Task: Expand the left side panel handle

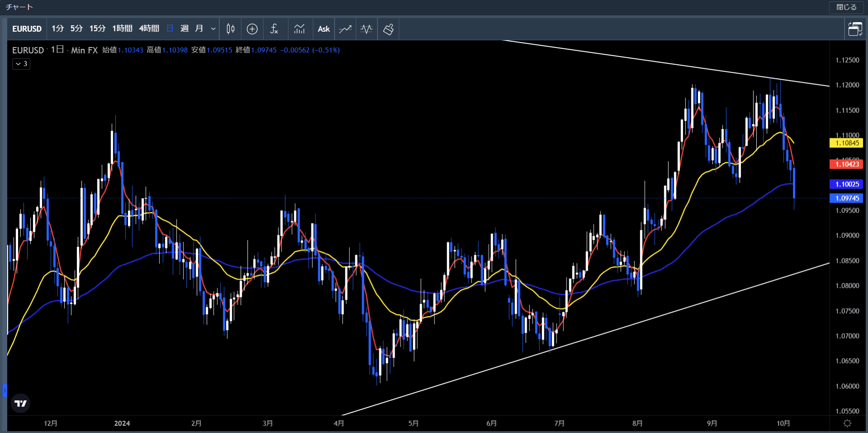Action: pyautogui.click(x=5, y=390)
